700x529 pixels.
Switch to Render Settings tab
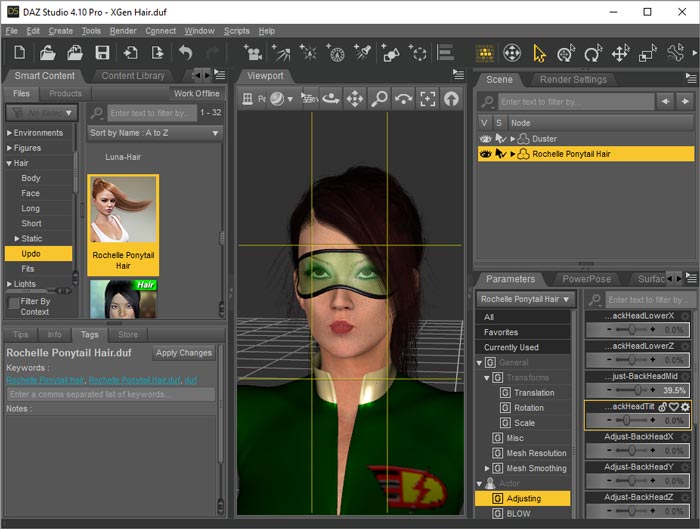[573, 79]
